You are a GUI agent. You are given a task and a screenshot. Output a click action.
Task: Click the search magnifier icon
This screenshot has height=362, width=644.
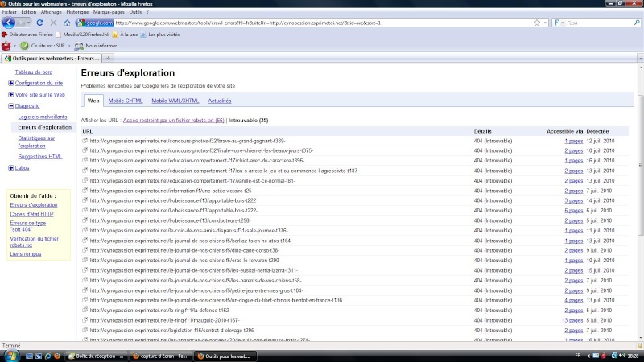(x=637, y=23)
